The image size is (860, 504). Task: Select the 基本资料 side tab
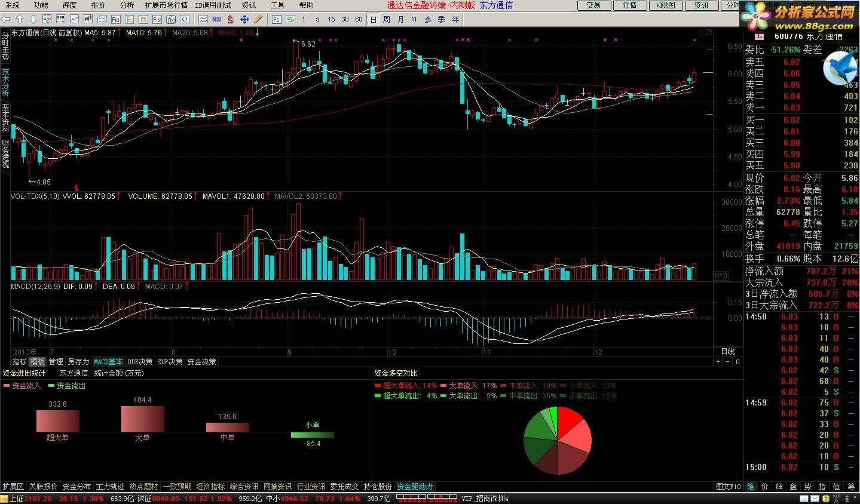coord(5,118)
